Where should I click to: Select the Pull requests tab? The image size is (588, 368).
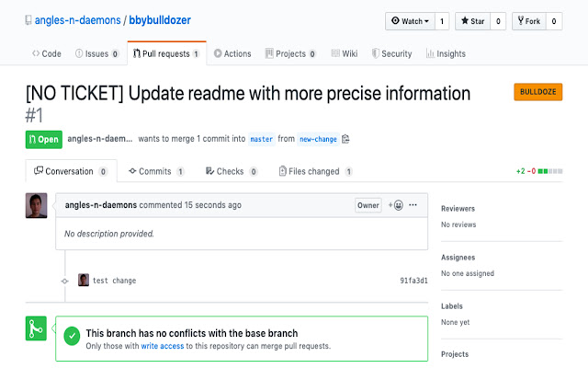166,53
